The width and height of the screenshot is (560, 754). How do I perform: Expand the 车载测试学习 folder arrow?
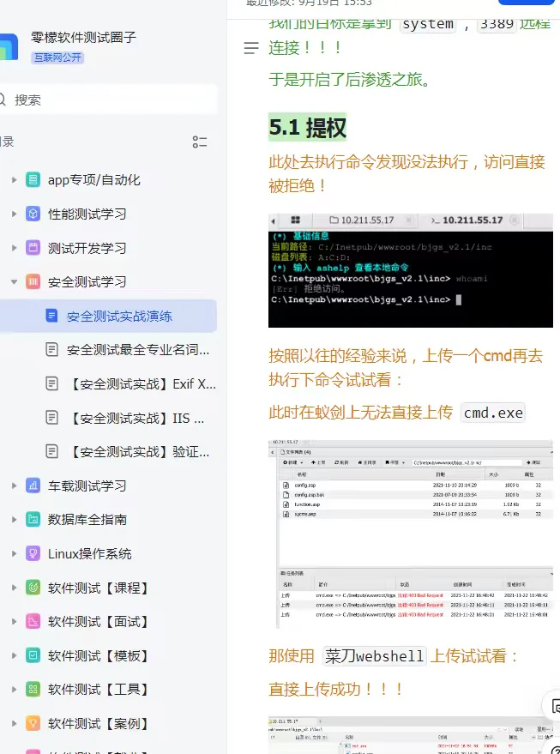point(14,486)
